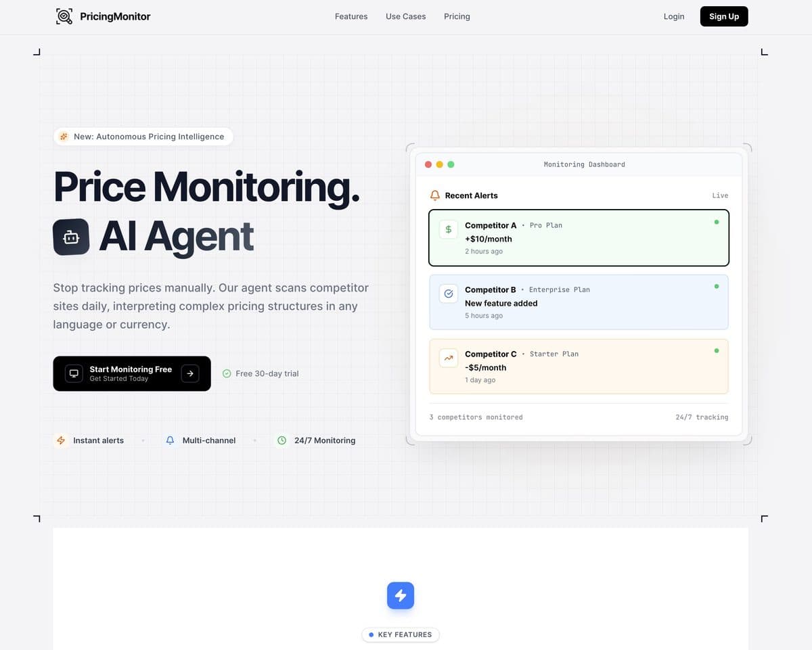Select the 2 hours ago timestamp

tap(484, 252)
